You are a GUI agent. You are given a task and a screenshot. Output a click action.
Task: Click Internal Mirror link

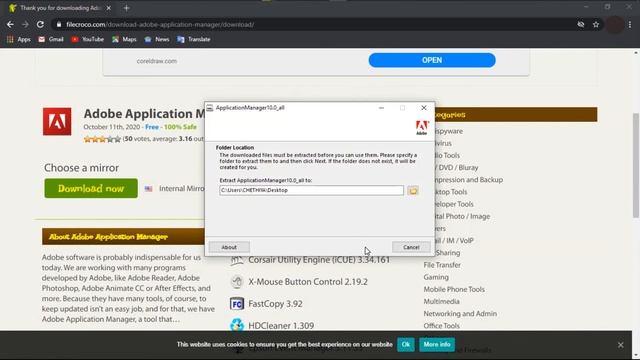point(182,189)
